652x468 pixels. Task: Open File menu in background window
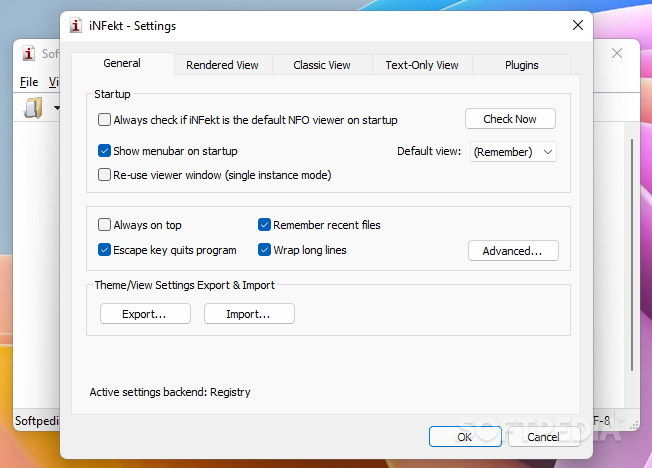[x=29, y=82]
